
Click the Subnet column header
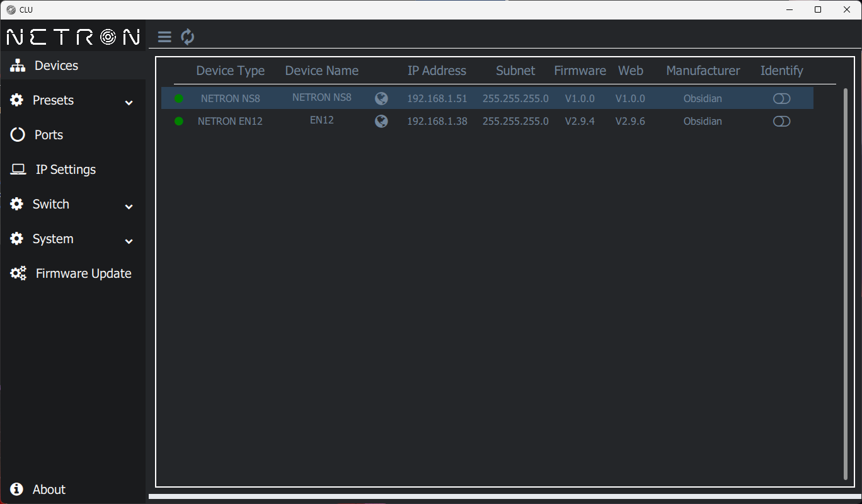(515, 71)
